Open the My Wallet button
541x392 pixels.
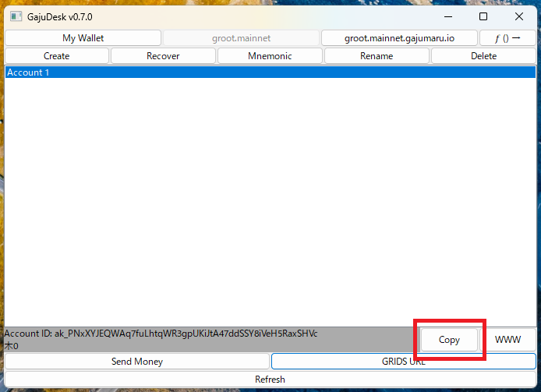click(83, 38)
